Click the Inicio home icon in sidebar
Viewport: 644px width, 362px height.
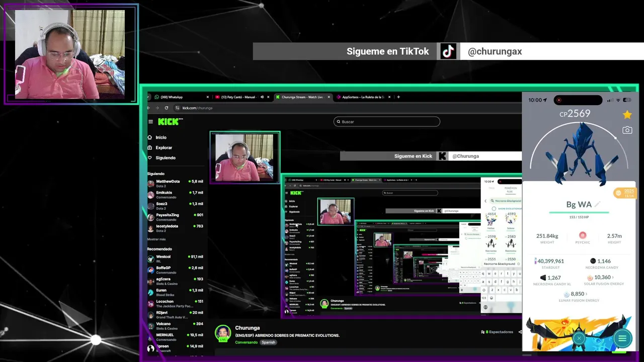pos(150,137)
